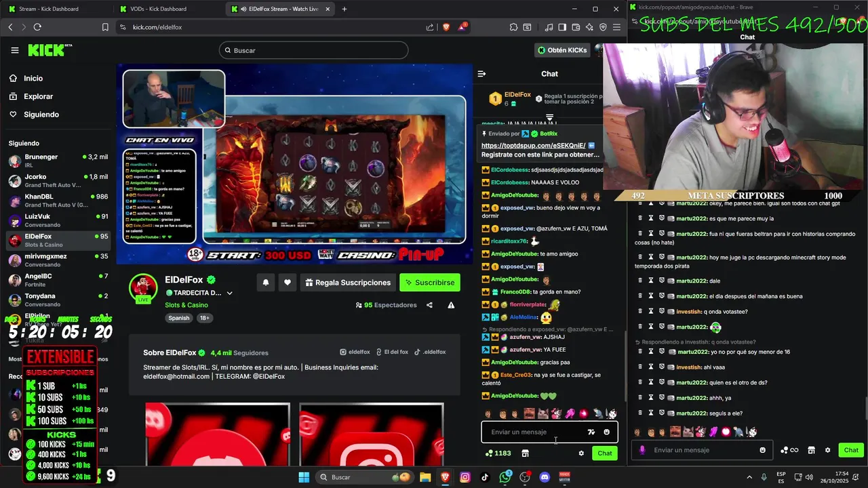Click the Regala Suscripciones button
868x488 pixels.
[347, 283]
